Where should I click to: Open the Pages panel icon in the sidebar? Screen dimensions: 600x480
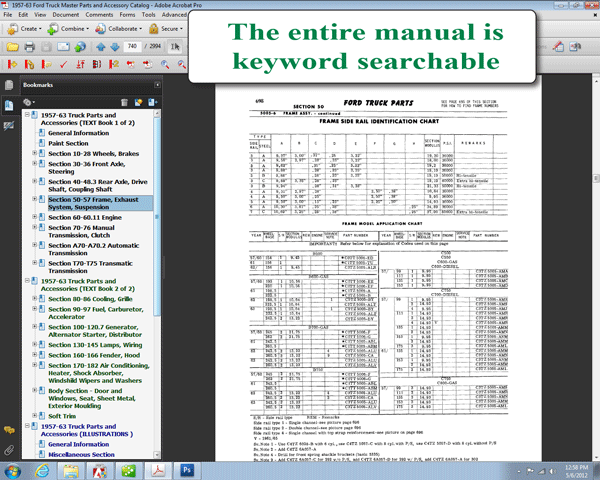tap(9, 85)
